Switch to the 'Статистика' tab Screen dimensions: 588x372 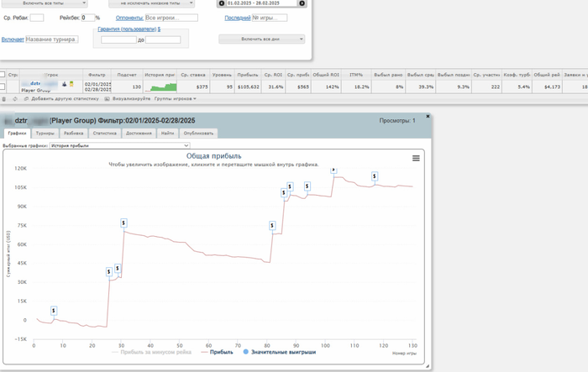coord(105,134)
